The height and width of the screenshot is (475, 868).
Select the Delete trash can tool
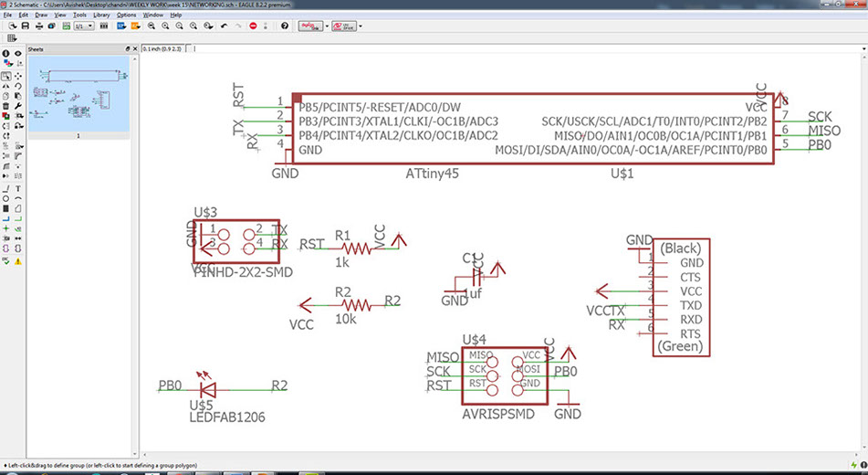[6, 106]
